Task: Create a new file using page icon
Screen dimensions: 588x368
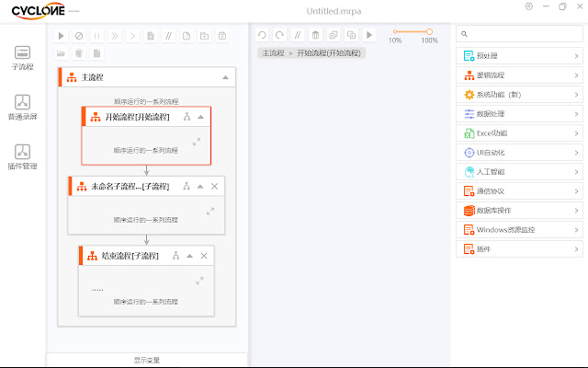Action: coord(187,36)
